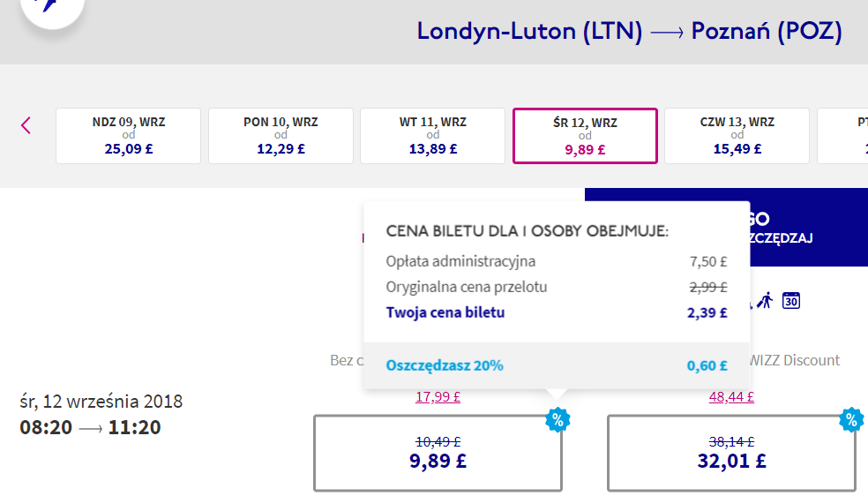868x496 pixels.
Task: Click the 08:20 to 11:20 flight time
Action: click(90, 428)
